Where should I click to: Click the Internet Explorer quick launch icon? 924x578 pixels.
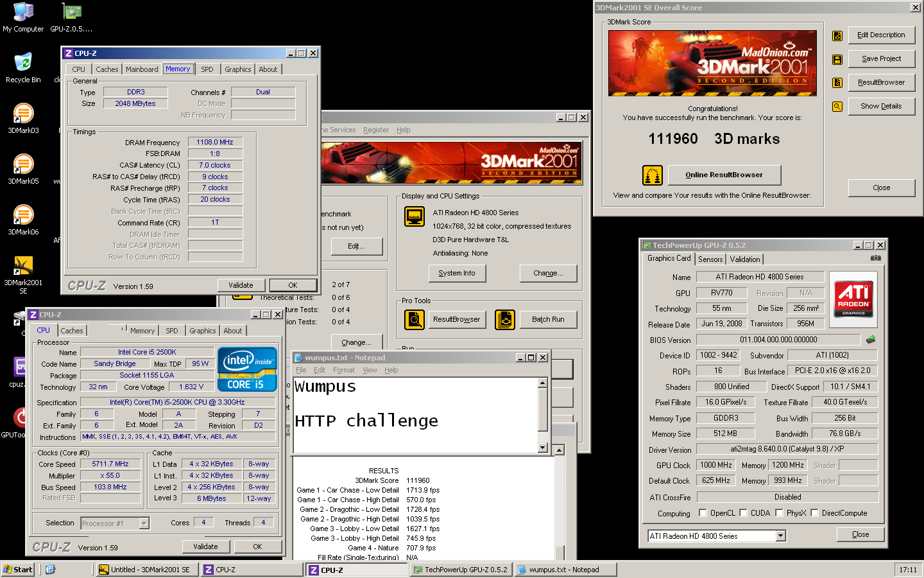[x=50, y=570]
